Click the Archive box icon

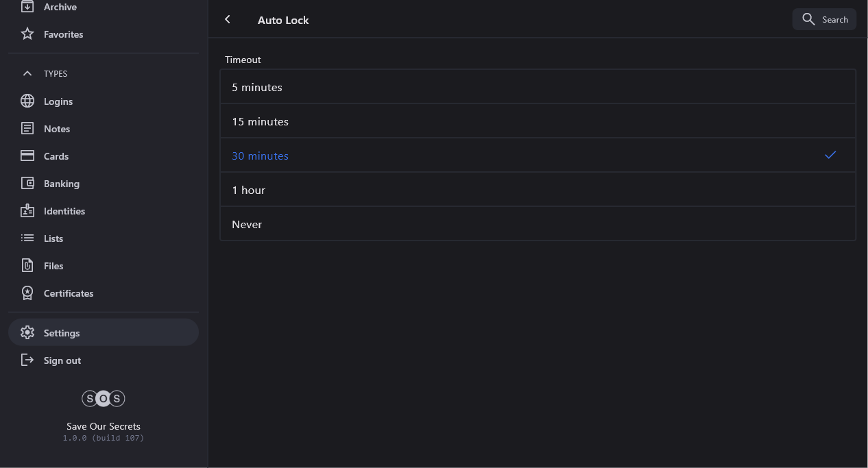tap(27, 7)
